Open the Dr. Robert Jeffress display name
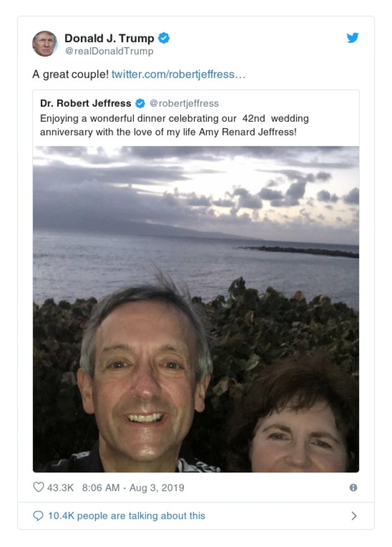This screenshot has height=547, width=392. click(x=86, y=104)
